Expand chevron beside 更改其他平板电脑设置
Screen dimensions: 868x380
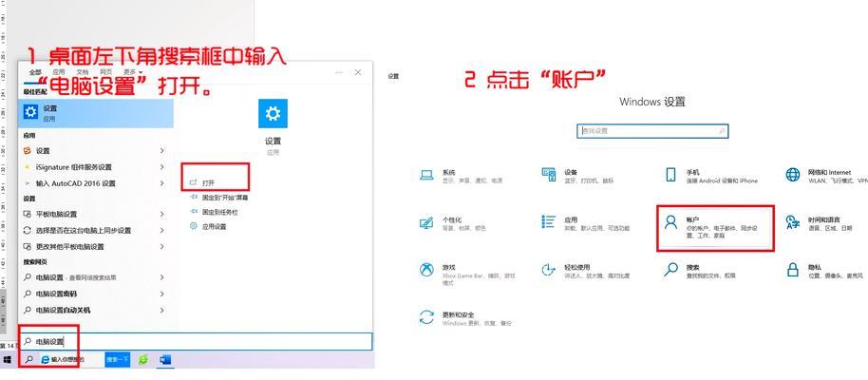(162, 246)
